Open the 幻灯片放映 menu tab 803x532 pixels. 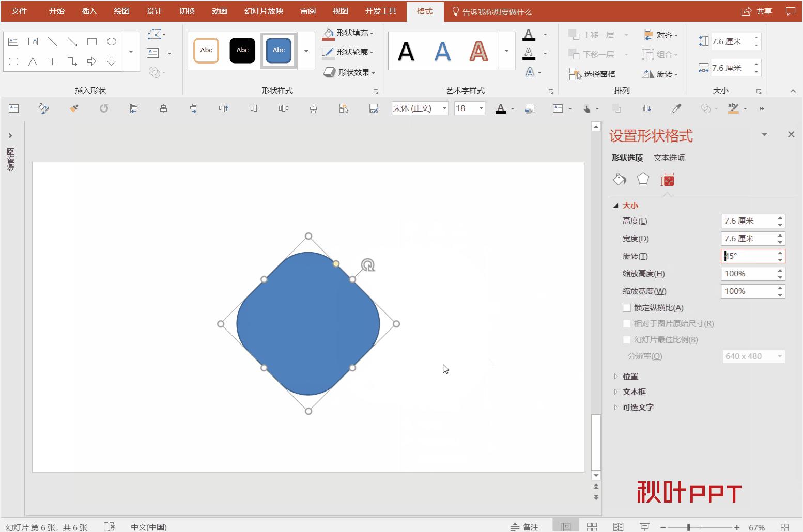(x=263, y=11)
